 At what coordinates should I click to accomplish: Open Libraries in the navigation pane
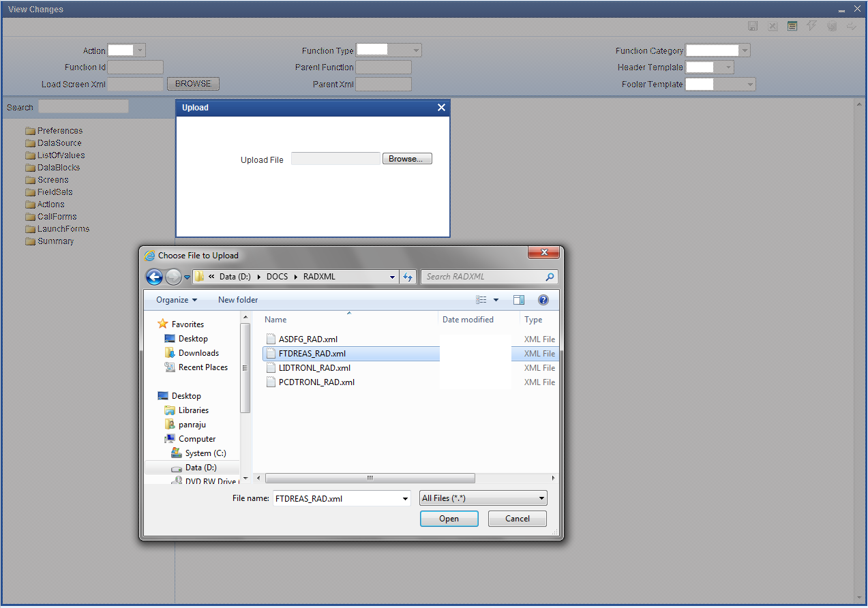click(194, 410)
